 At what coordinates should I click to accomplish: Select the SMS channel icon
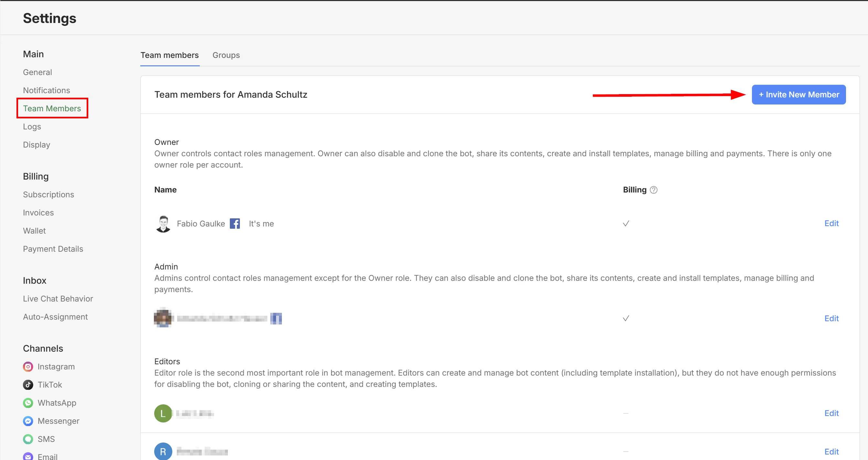click(x=28, y=439)
